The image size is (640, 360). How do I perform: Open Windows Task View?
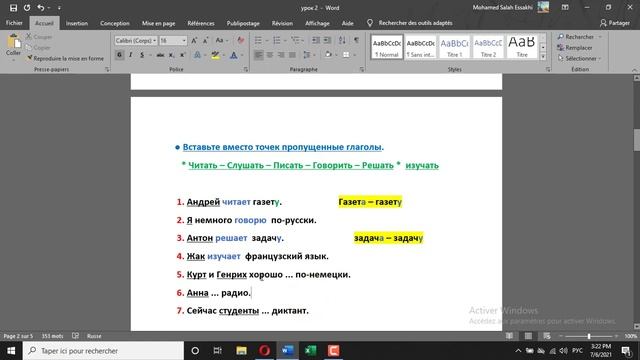pyautogui.click(x=218, y=351)
